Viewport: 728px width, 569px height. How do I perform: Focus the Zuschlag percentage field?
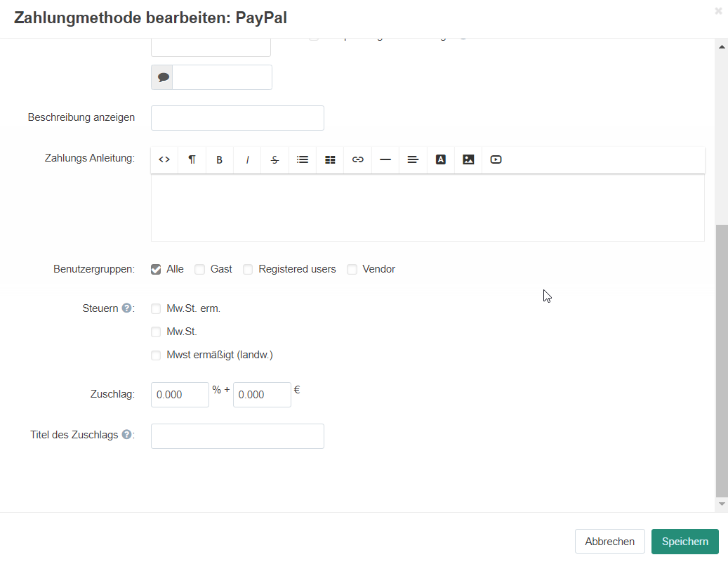(180, 395)
